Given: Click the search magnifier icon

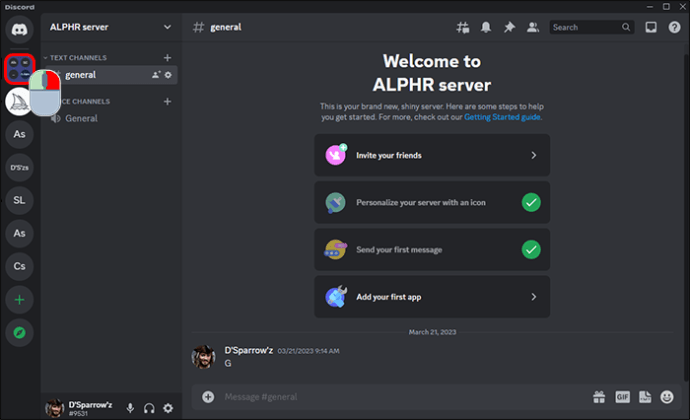Looking at the screenshot, I should 626,27.
